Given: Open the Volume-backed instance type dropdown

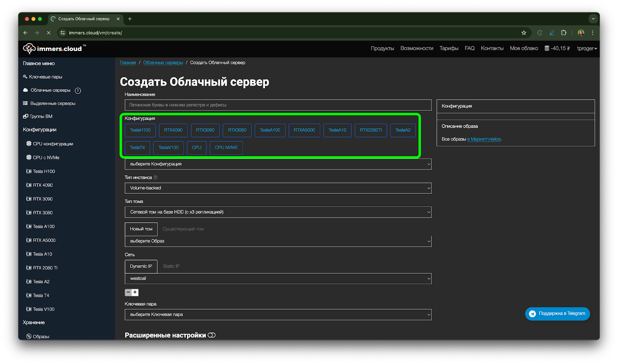Looking at the screenshot, I should (x=278, y=188).
